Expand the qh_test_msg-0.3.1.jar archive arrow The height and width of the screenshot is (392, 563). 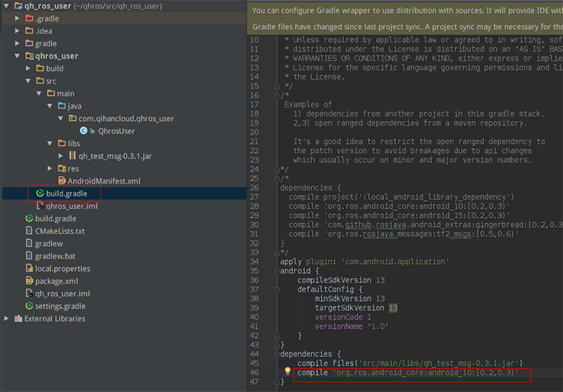point(61,156)
